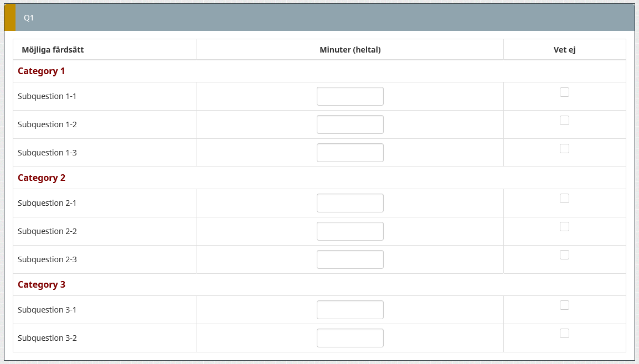This screenshot has height=364, width=639.
Task: Enable 'Vet ej' for Subquestion 2-1
Action: [564, 199]
